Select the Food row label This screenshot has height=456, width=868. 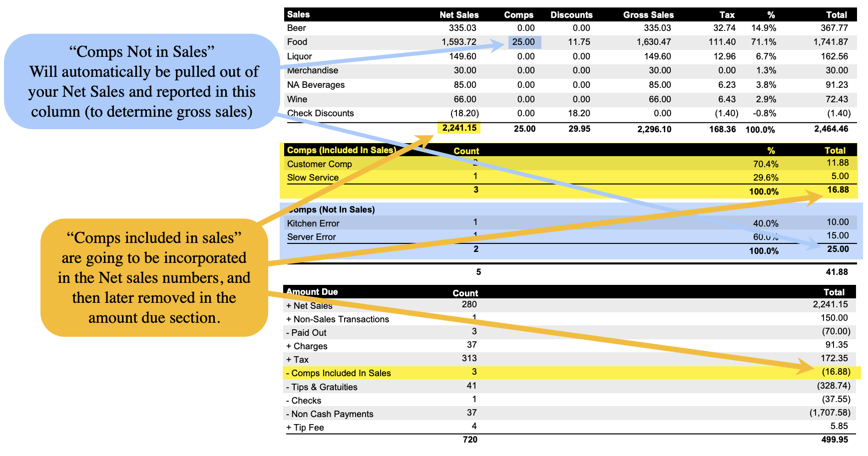297,42
